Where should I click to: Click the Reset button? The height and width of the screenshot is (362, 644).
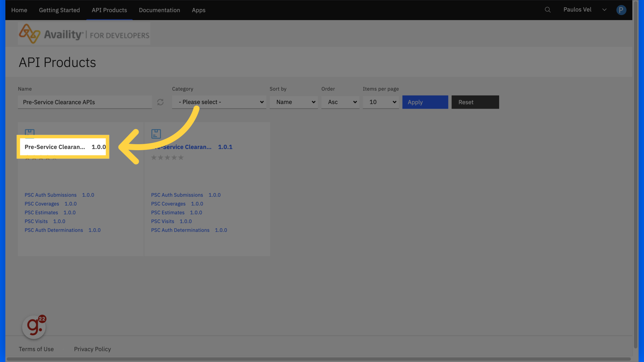click(475, 102)
